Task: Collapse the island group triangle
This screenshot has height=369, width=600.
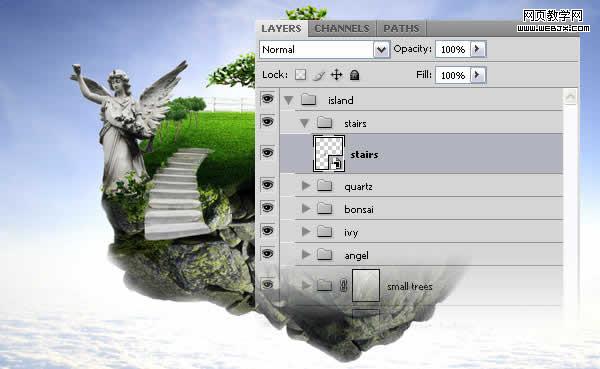Action: point(289,100)
